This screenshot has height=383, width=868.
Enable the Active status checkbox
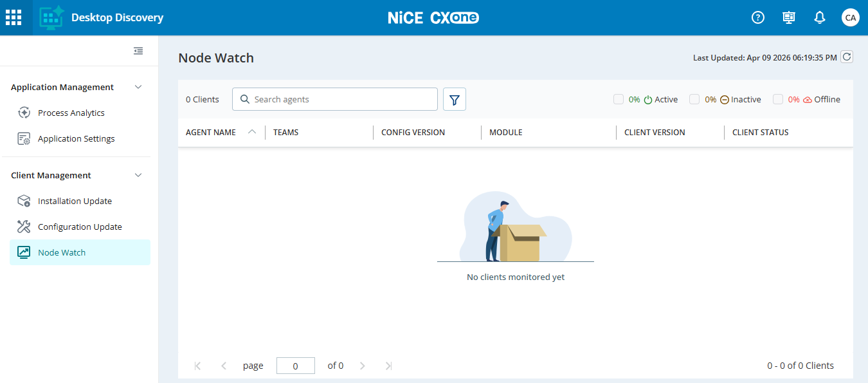click(619, 99)
